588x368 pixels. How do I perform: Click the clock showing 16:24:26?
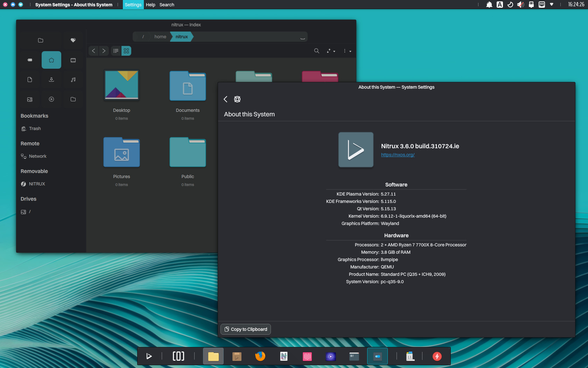pos(576,5)
